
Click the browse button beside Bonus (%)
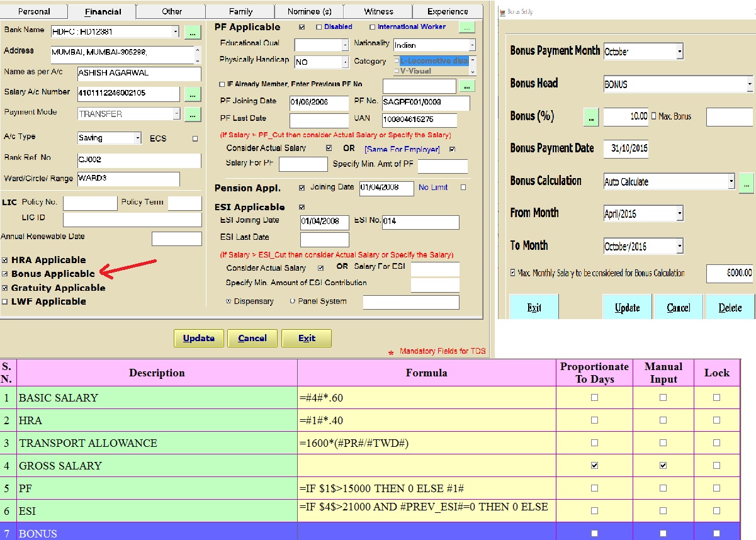[591, 116]
